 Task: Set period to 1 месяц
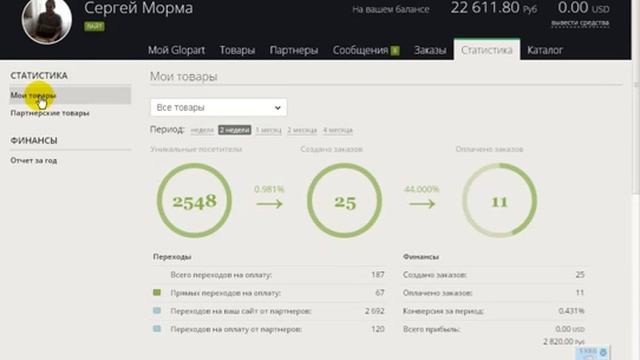pos(269,130)
